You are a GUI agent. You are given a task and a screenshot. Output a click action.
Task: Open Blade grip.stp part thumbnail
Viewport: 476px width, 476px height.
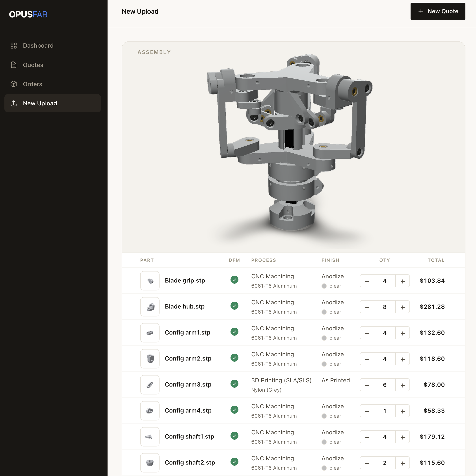click(150, 281)
